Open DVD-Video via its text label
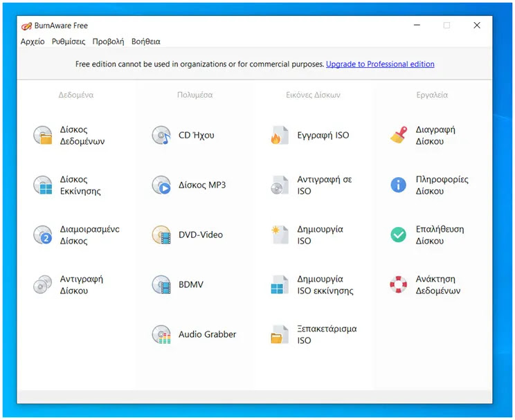 tap(200, 235)
